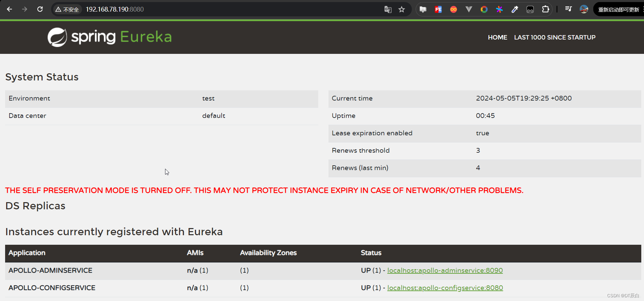Image resolution: width=644 pixels, height=301 pixels.
Task: Click the Current time label
Action: click(x=352, y=98)
